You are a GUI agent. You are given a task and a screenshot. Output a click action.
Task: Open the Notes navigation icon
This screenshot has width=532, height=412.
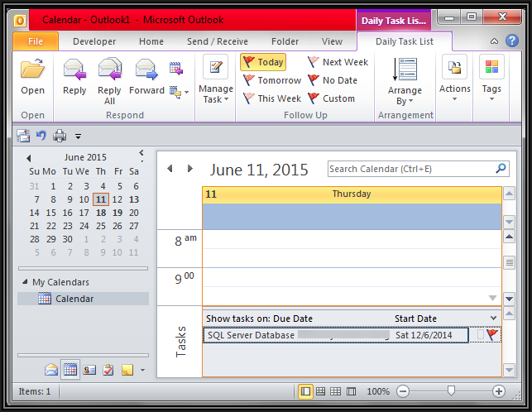pos(127,370)
